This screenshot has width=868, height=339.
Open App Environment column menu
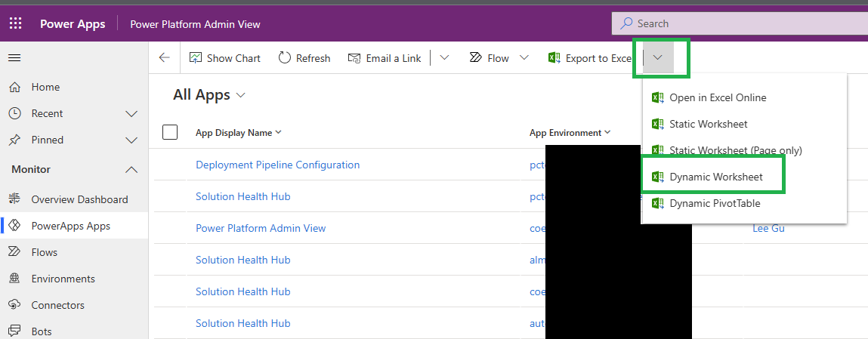pyautogui.click(x=570, y=133)
